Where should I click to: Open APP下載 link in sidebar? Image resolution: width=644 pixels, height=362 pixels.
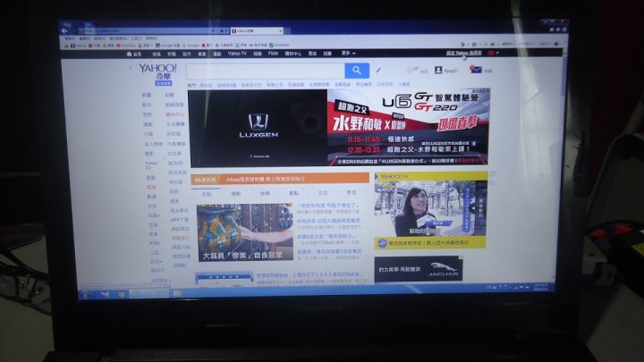tap(180, 220)
